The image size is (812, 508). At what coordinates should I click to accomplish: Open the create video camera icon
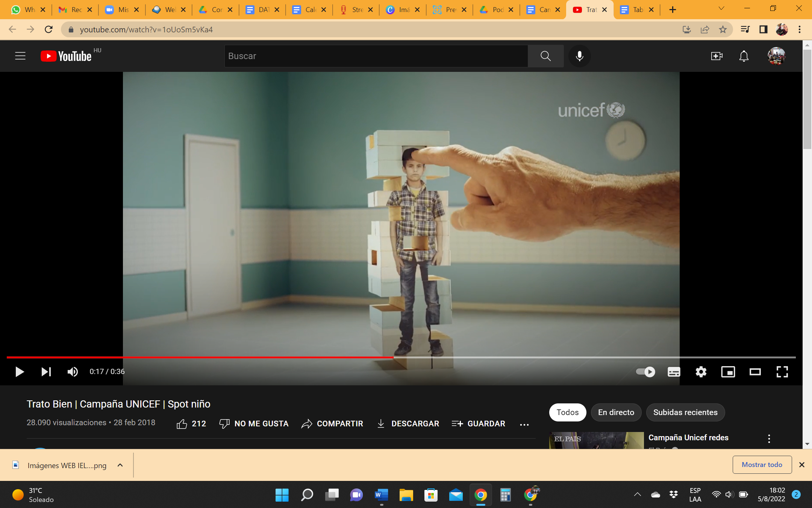[x=717, y=56]
